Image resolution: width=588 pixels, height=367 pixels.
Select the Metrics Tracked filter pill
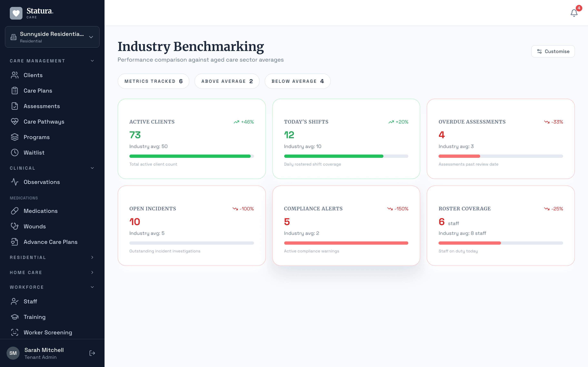[153, 81]
